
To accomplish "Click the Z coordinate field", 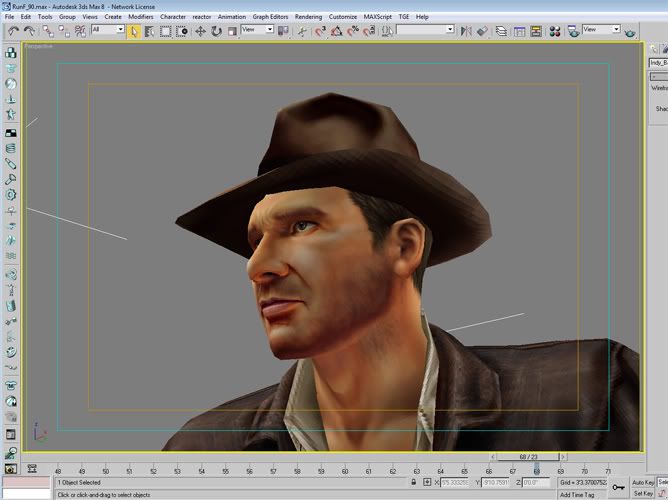I will [536, 483].
